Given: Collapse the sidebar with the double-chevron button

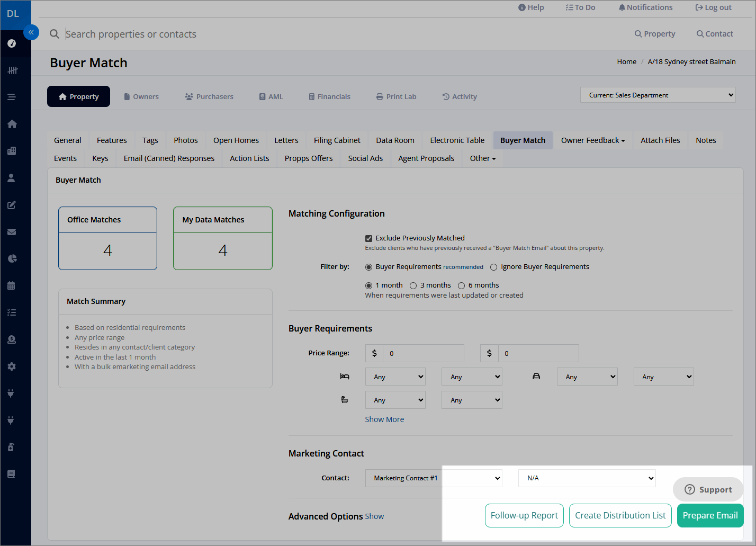Looking at the screenshot, I should pos(31,32).
